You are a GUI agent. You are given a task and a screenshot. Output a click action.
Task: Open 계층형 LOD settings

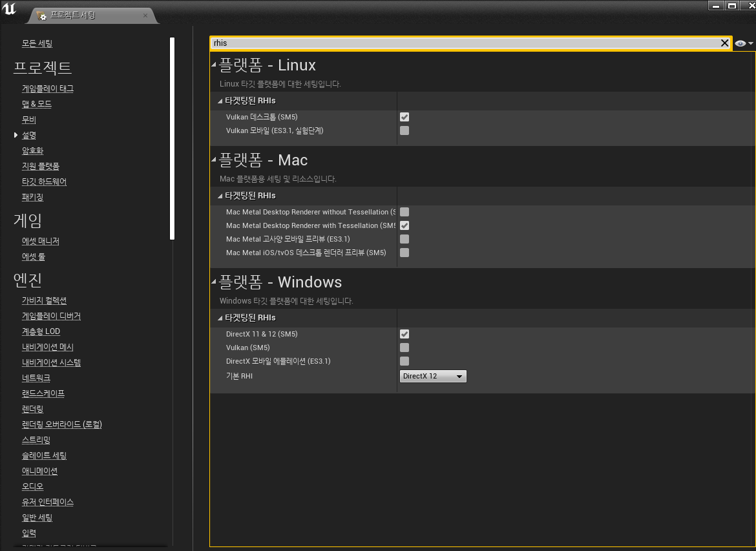coord(41,331)
